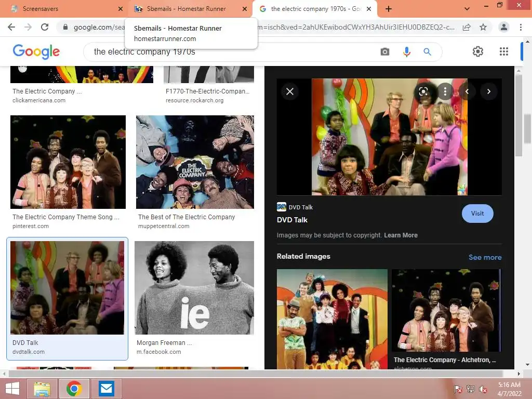Close the Sbemails Homestar Runner tab
532x399 pixels.
245,9
